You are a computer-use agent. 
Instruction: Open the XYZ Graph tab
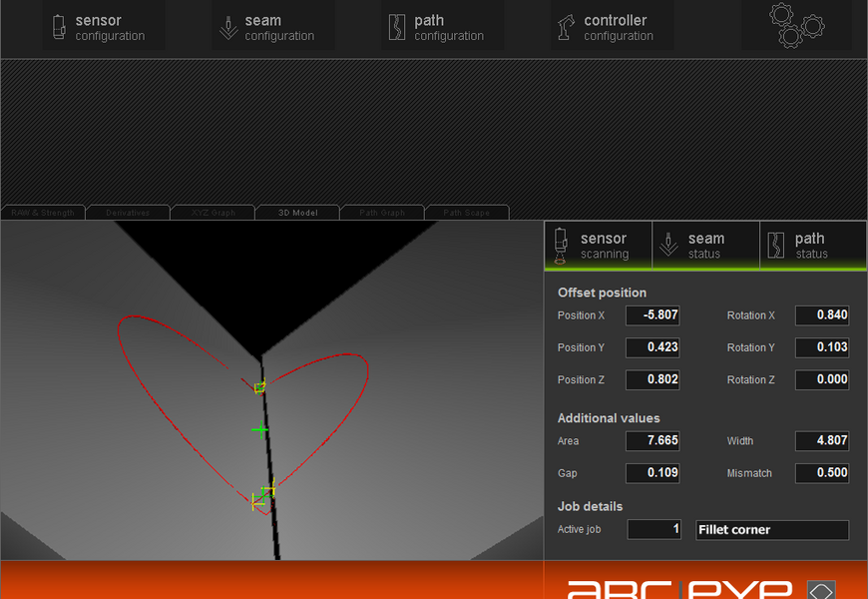213,213
